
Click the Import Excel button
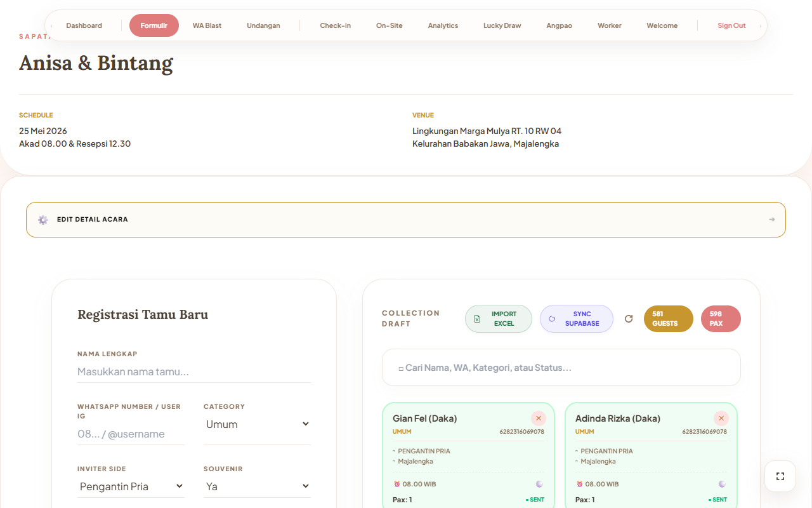499,319
